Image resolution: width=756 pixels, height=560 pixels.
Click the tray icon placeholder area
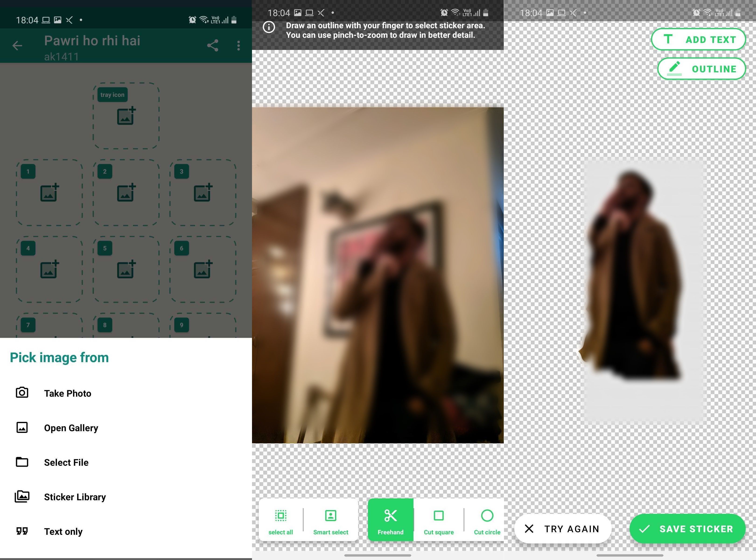(126, 116)
